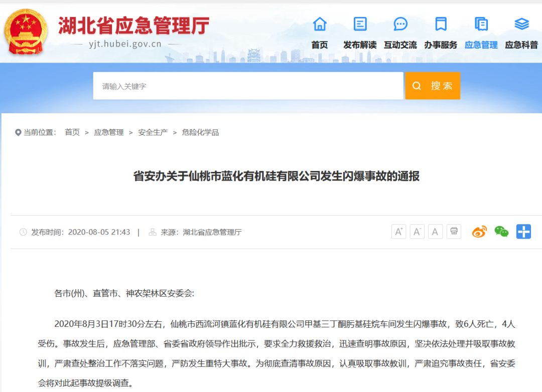Reset font size with plain A button
The height and width of the screenshot is (392, 542).
[x=435, y=232]
